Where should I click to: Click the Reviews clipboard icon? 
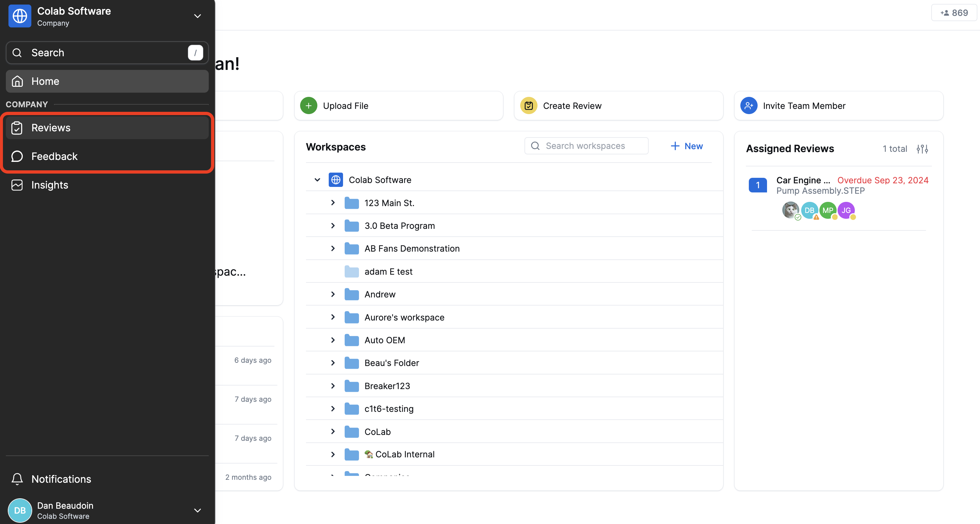pyautogui.click(x=17, y=128)
